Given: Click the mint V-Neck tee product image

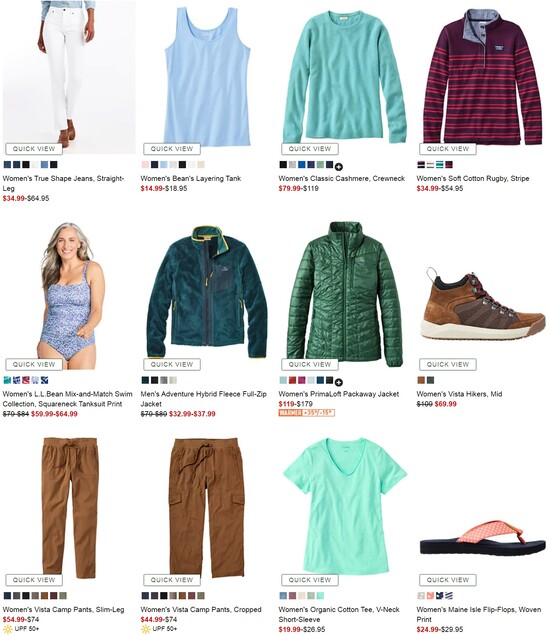Looking at the screenshot, I should [345, 506].
